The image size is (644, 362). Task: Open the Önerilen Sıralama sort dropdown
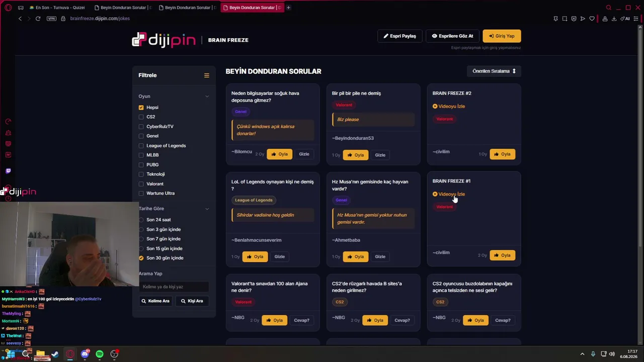click(x=494, y=71)
